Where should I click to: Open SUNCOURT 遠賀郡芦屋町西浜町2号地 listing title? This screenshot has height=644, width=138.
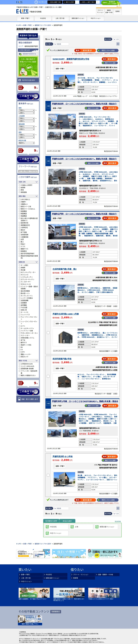pos(71,59)
